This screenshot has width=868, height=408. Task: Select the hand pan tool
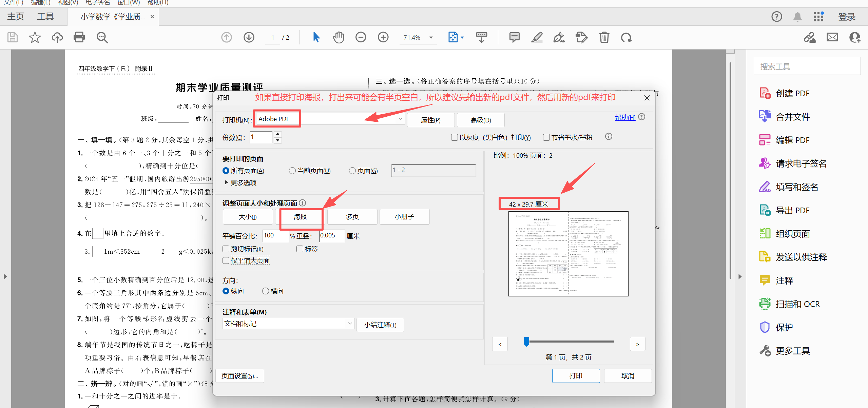(x=338, y=37)
